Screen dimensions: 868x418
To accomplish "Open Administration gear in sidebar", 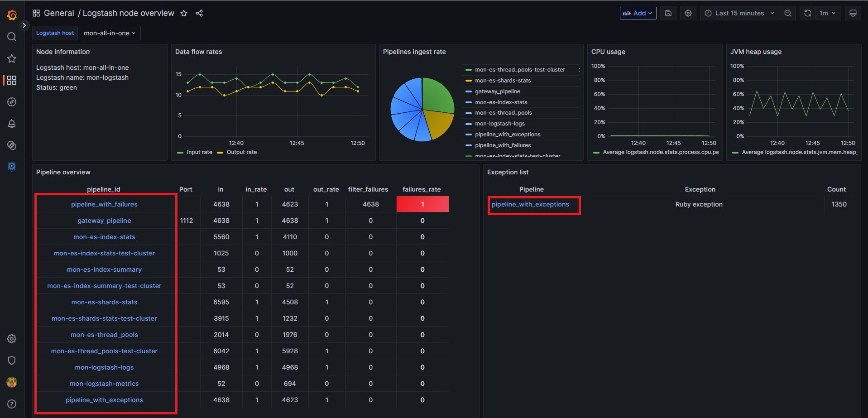I will click(12, 339).
